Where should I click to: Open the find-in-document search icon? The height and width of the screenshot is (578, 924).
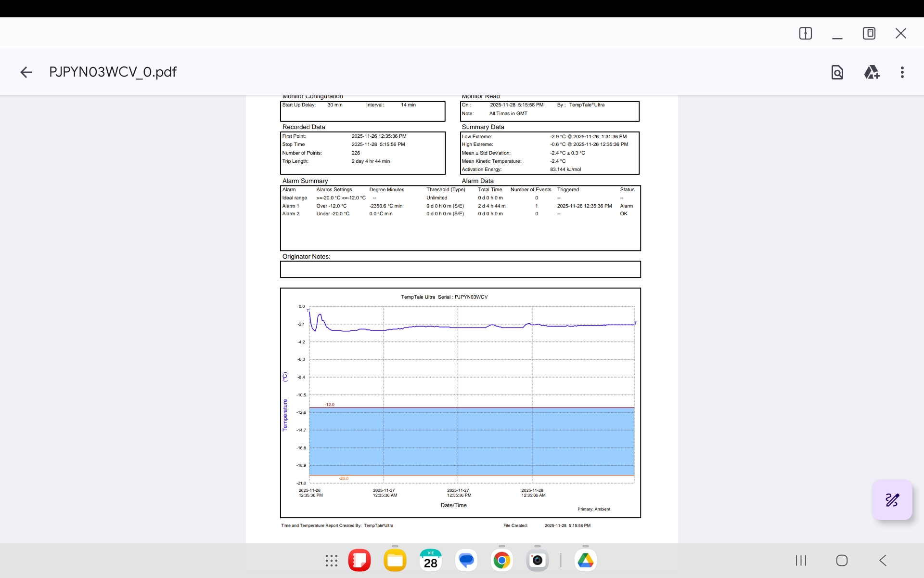coord(837,72)
